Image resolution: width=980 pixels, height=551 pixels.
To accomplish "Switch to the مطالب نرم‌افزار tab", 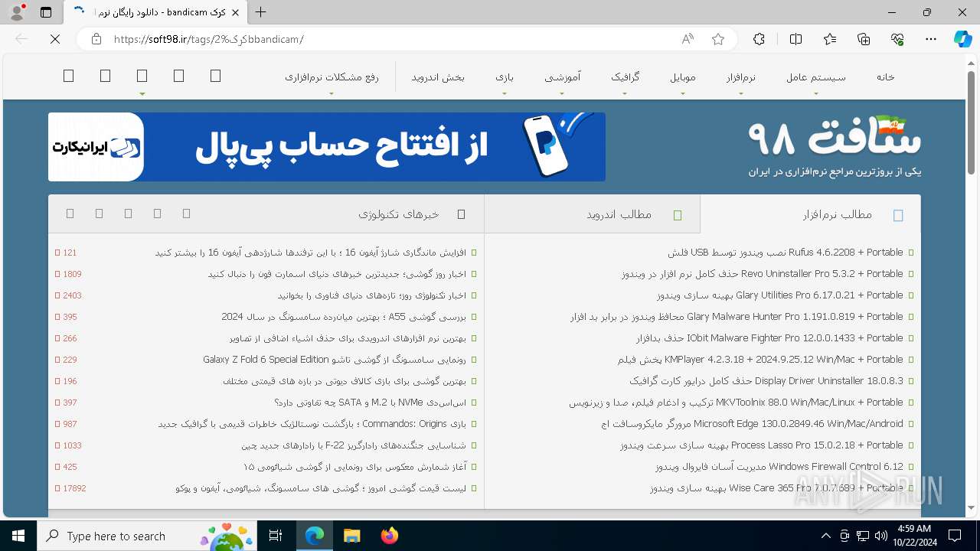I will tap(810, 214).
